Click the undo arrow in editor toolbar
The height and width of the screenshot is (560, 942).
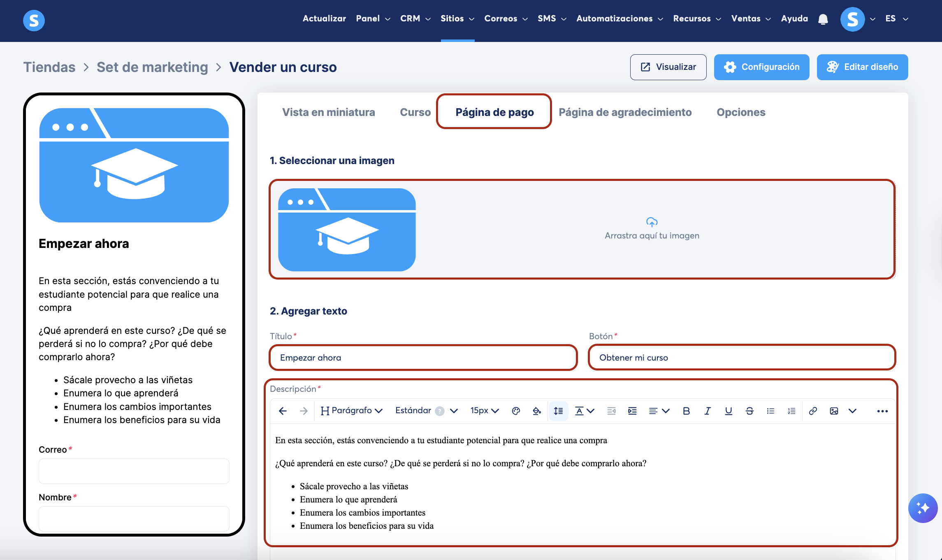click(x=283, y=411)
